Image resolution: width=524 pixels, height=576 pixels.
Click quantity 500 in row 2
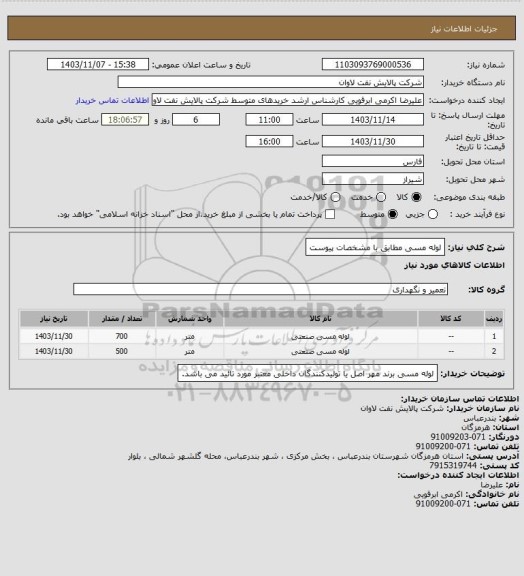click(x=122, y=351)
